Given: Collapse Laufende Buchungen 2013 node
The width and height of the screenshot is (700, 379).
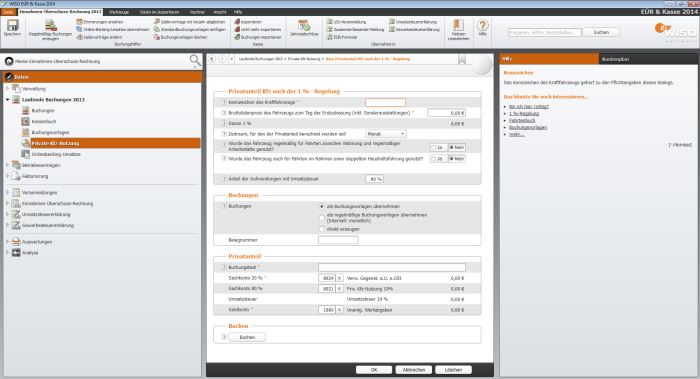Looking at the screenshot, I should pos(8,100).
